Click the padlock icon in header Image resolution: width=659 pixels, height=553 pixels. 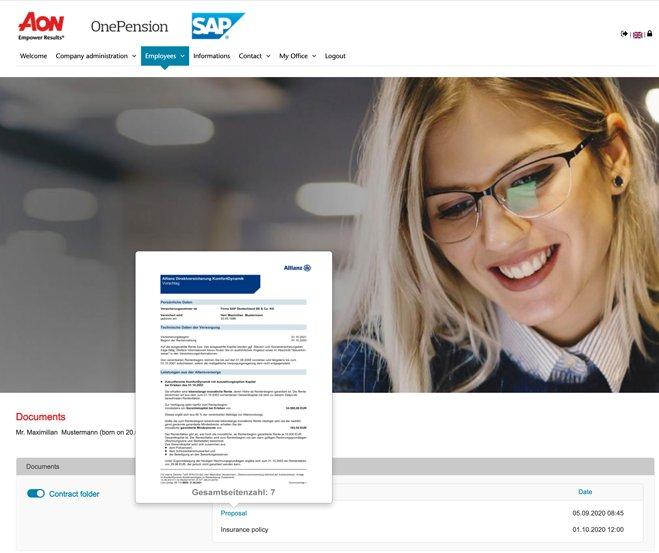point(649,34)
